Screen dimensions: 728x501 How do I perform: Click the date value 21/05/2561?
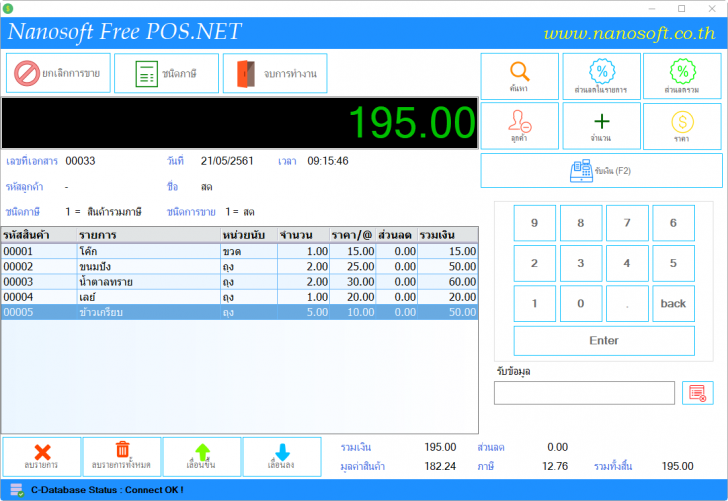point(227,161)
